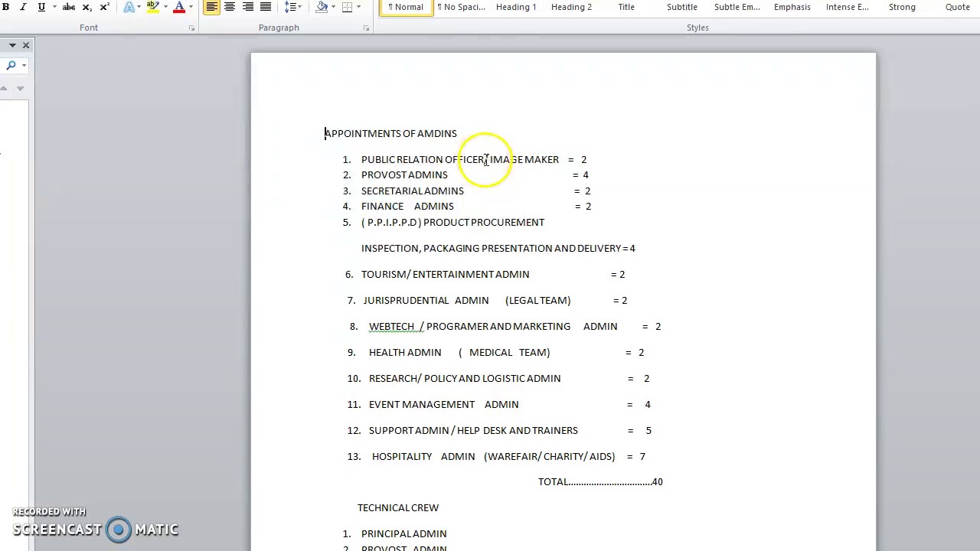Apply Strikethrough formatting

pos(68,7)
